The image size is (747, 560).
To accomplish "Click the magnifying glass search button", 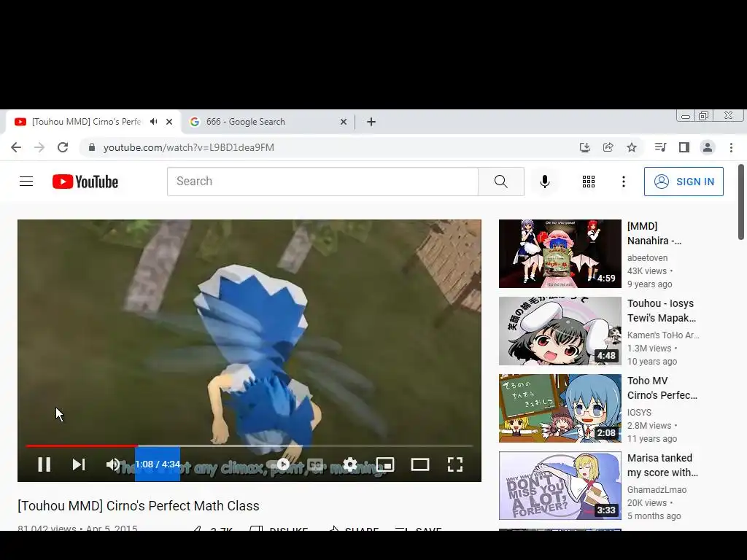I will pos(501,182).
